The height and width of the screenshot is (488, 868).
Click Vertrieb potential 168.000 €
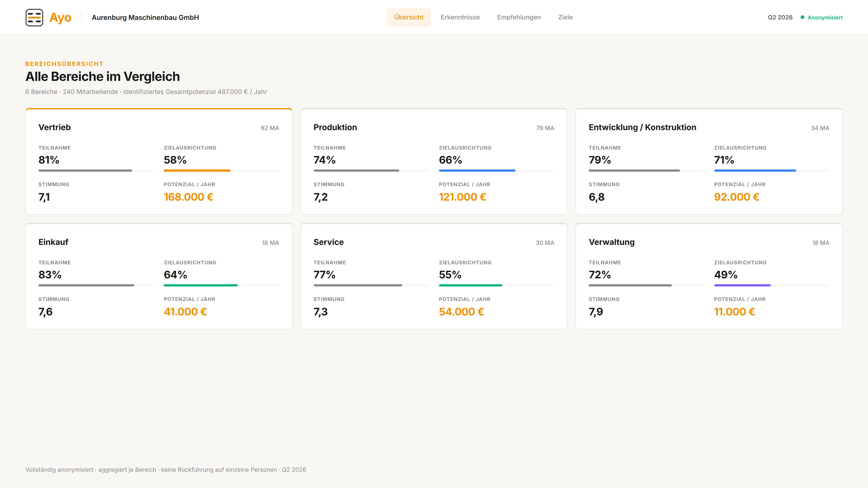coord(188,197)
